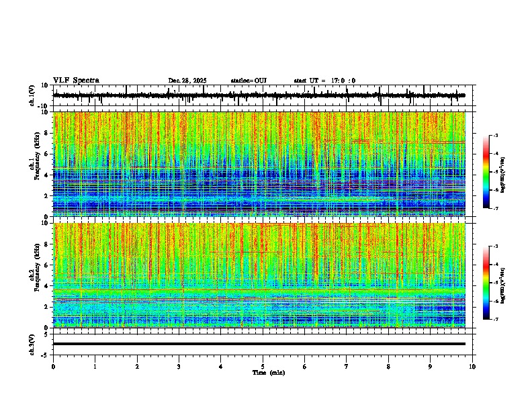Click time axis tick label "1"
Screen dimensions: 532x411
[95, 367]
